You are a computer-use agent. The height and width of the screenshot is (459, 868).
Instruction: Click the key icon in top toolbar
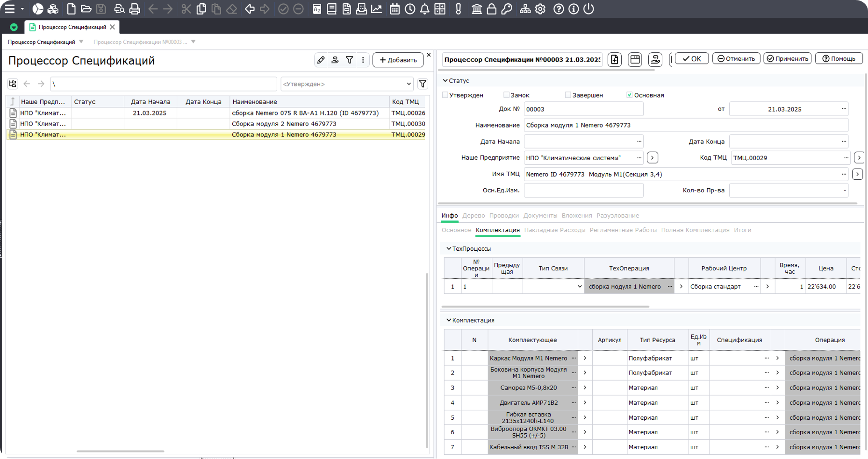(507, 9)
